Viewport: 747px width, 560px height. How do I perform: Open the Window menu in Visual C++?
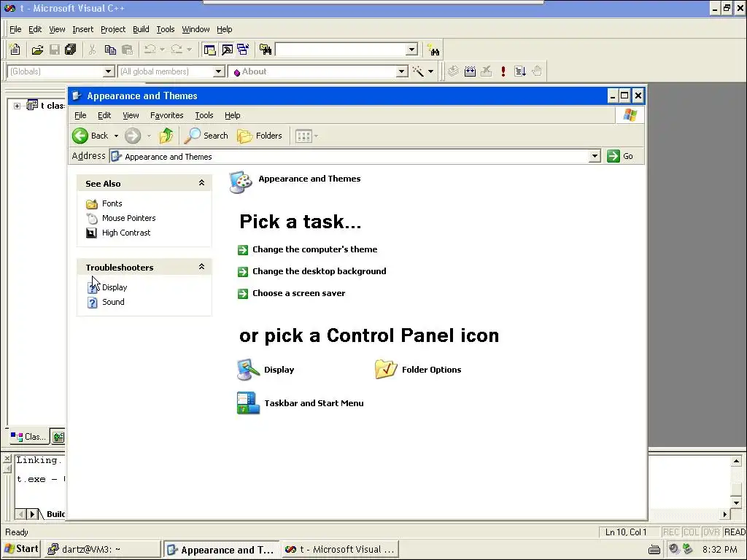pos(196,29)
